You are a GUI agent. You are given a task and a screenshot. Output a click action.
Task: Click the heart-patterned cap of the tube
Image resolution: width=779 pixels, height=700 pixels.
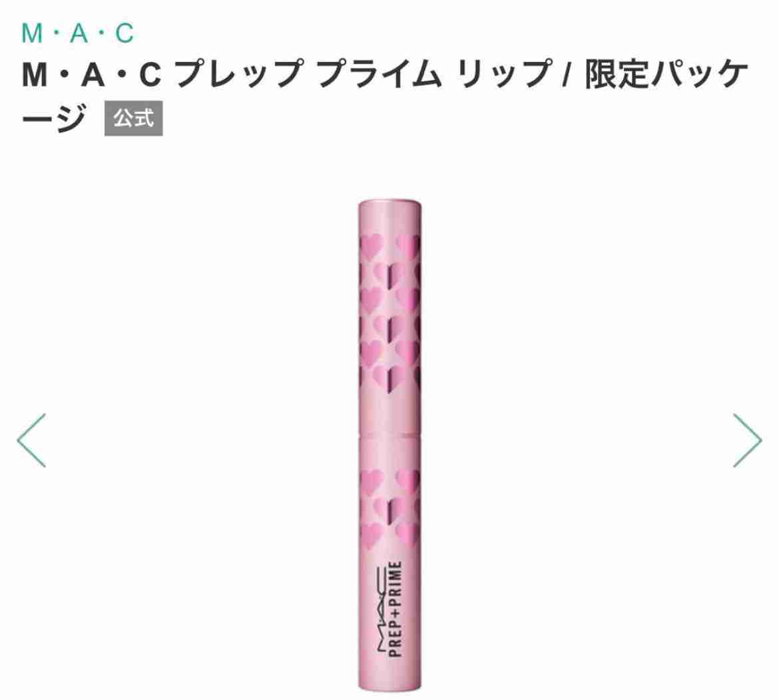[389, 318]
